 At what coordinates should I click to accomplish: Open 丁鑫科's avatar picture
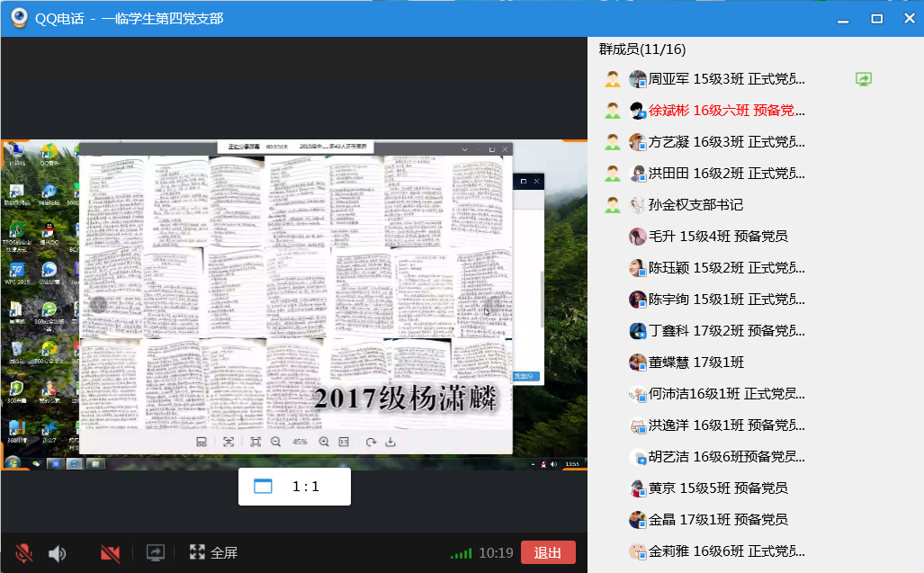pos(638,331)
